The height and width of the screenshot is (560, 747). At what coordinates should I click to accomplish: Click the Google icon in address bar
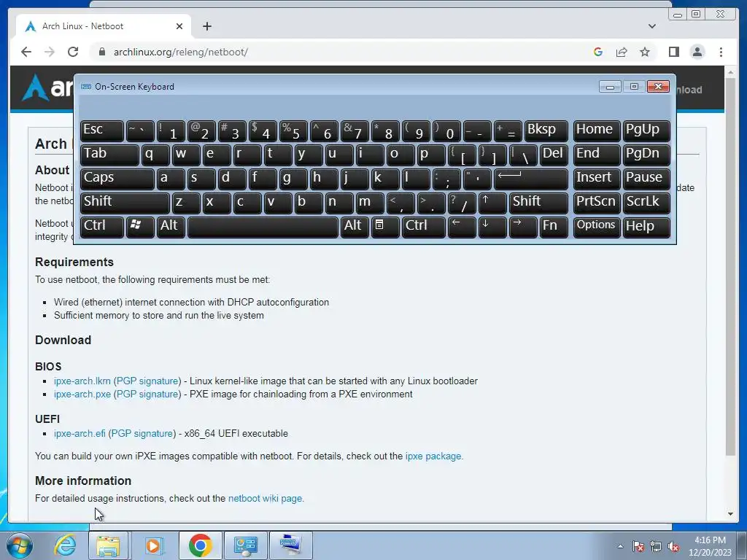pos(598,52)
